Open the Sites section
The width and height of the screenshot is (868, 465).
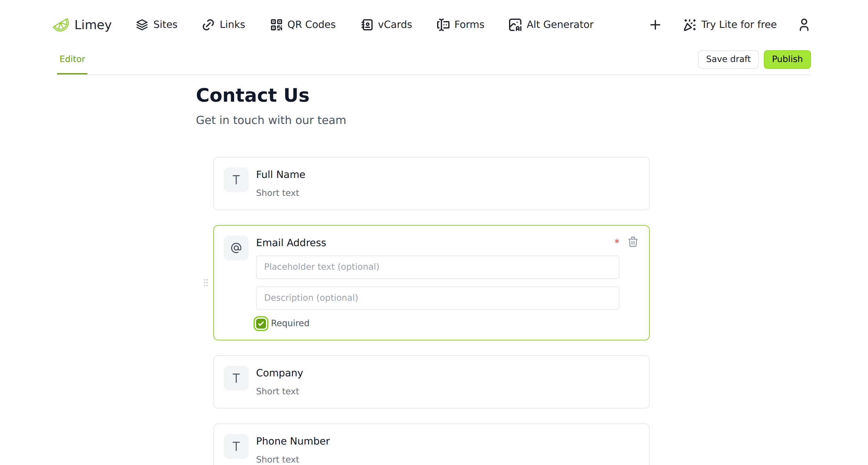[157, 24]
